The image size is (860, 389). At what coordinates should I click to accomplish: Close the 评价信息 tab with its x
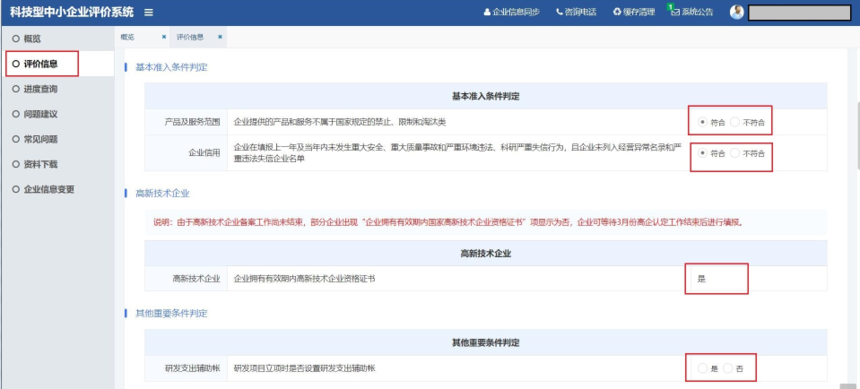220,37
